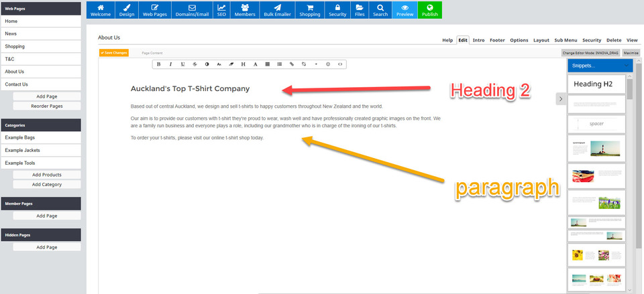
Task: Click the Bold formatting icon
Action: (x=159, y=64)
